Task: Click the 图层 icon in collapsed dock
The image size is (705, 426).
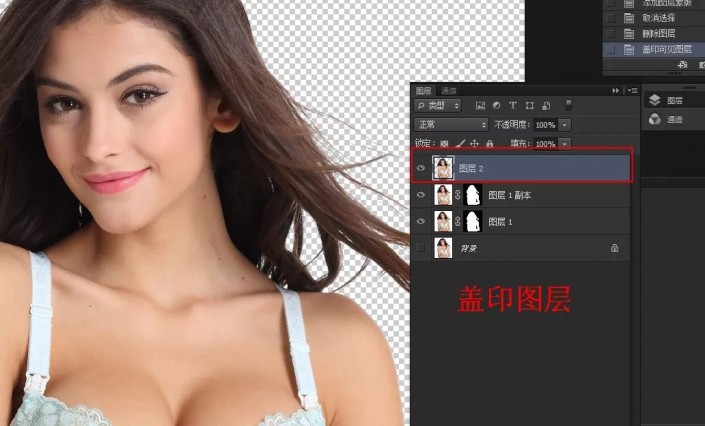Action: (655, 100)
